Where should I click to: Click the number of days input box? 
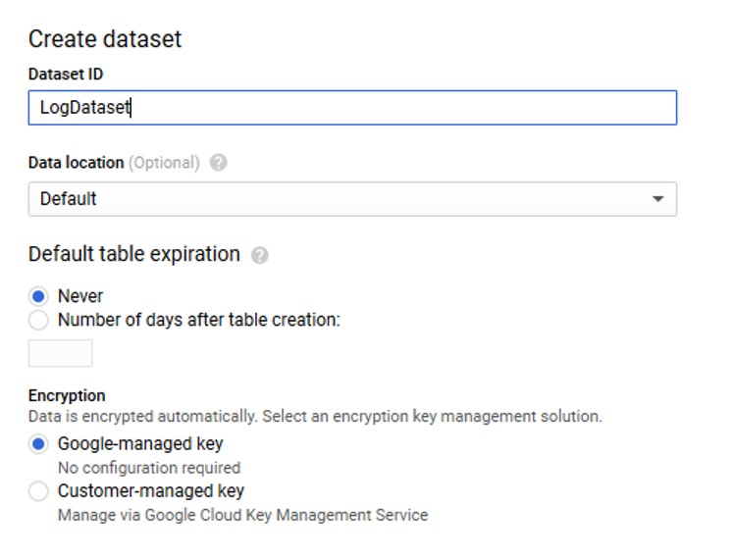(x=61, y=353)
